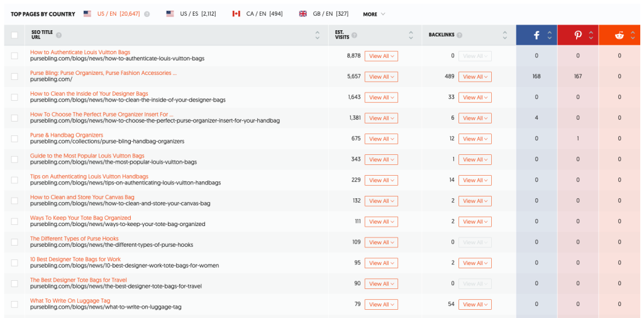The height and width of the screenshot is (318, 644).
Task: Tick the What To Write On Luggage Tag row
Action: click(14, 304)
